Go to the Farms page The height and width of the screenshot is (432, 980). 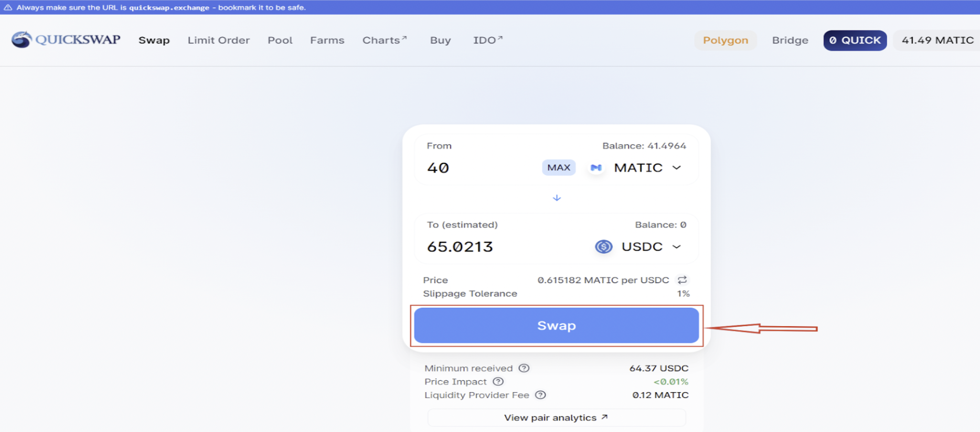tap(327, 40)
